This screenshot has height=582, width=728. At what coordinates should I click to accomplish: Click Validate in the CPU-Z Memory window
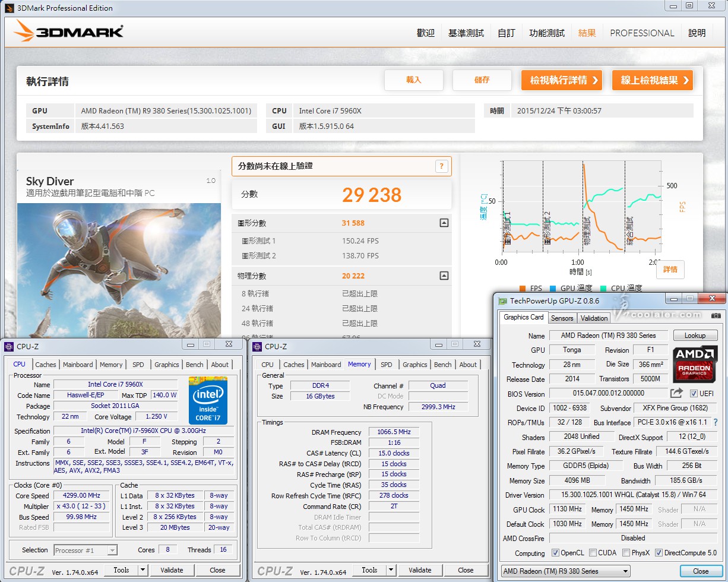[x=420, y=570]
